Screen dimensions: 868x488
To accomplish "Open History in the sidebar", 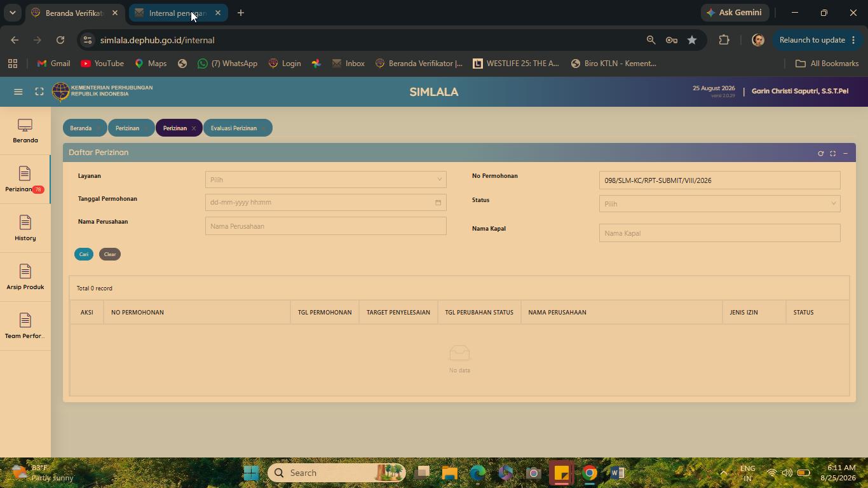I will (x=25, y=229).
